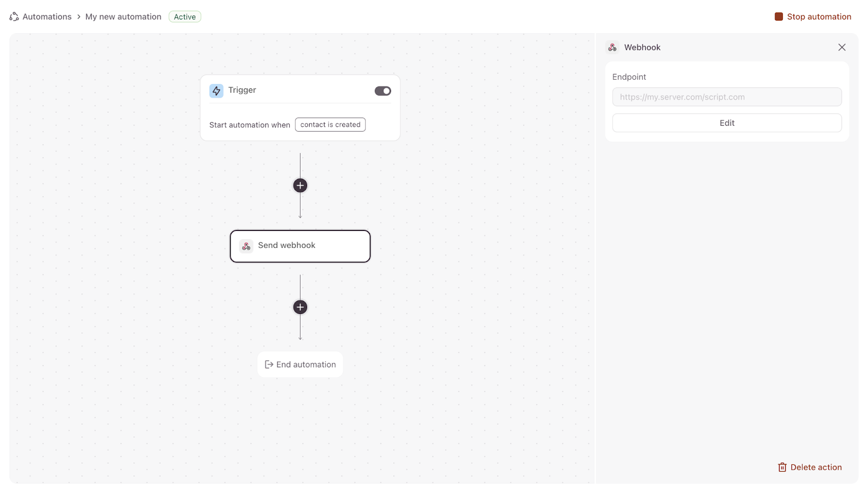The image size is (868, 493).
Task: Click the Automations icon in breadcrumb
Action: pos(14,17)
